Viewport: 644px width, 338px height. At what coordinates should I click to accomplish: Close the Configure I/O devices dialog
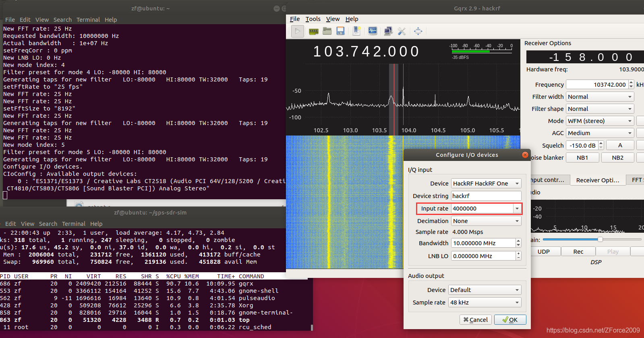[525, 155]
